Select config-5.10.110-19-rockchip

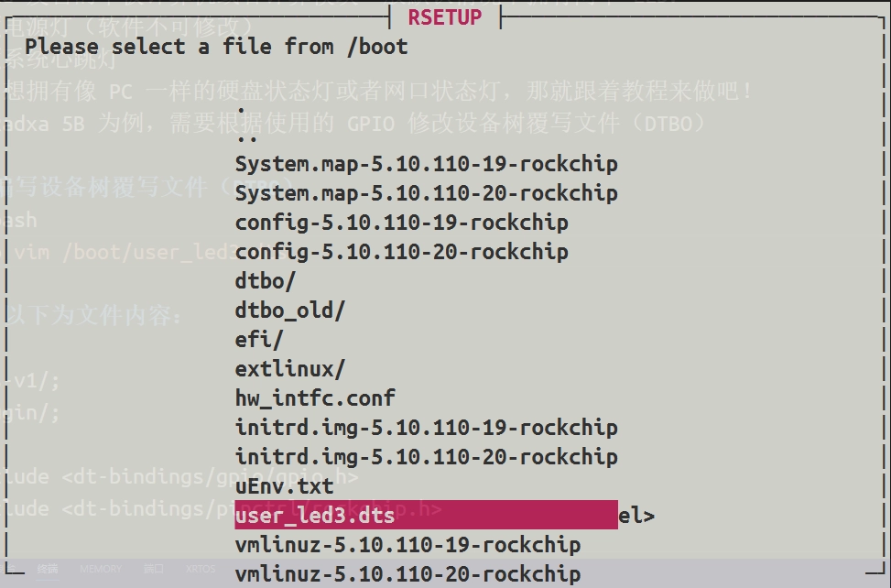click(401, 223)
